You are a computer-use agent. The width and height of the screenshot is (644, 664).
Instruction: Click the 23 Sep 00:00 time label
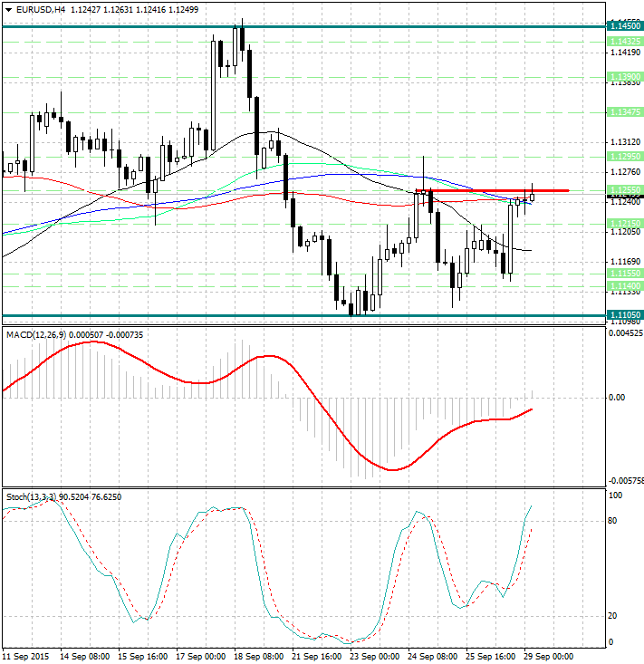coord(372,654)
